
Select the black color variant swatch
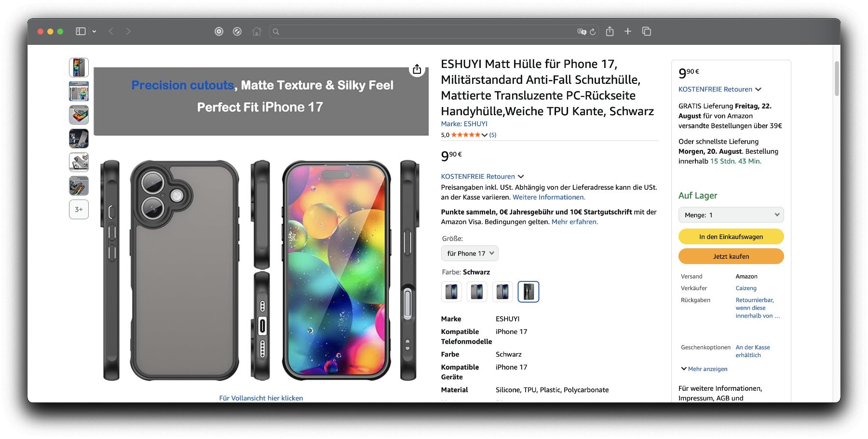[528, 292]
